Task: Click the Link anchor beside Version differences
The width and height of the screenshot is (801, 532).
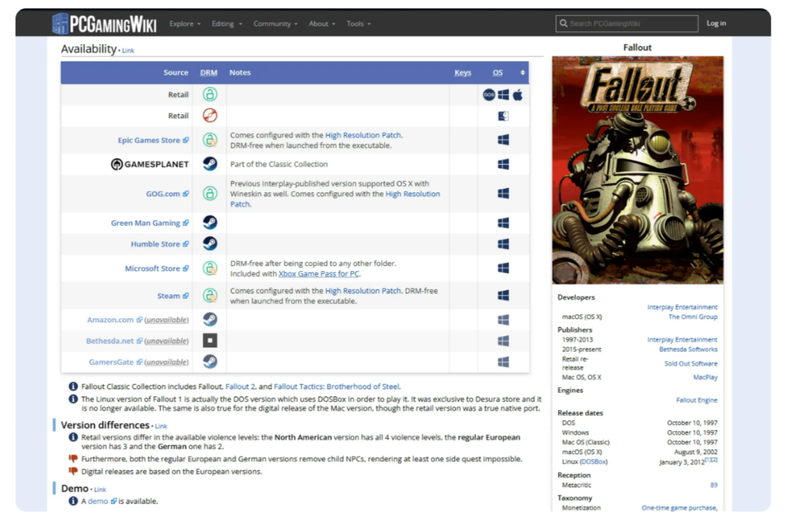Action: pyautogui.click(x=161, y=426)
